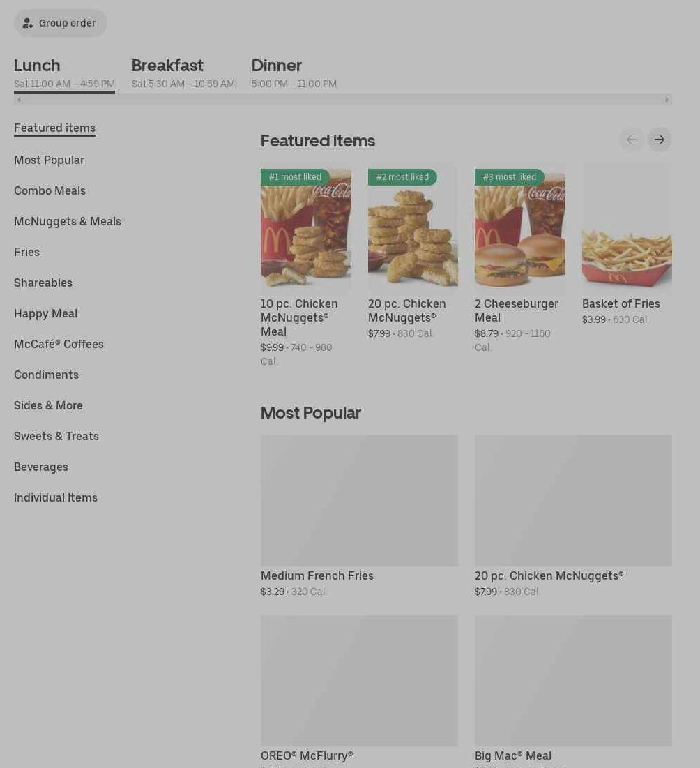
Task: Jump to Sweets & Treats section
Action: 56,436
